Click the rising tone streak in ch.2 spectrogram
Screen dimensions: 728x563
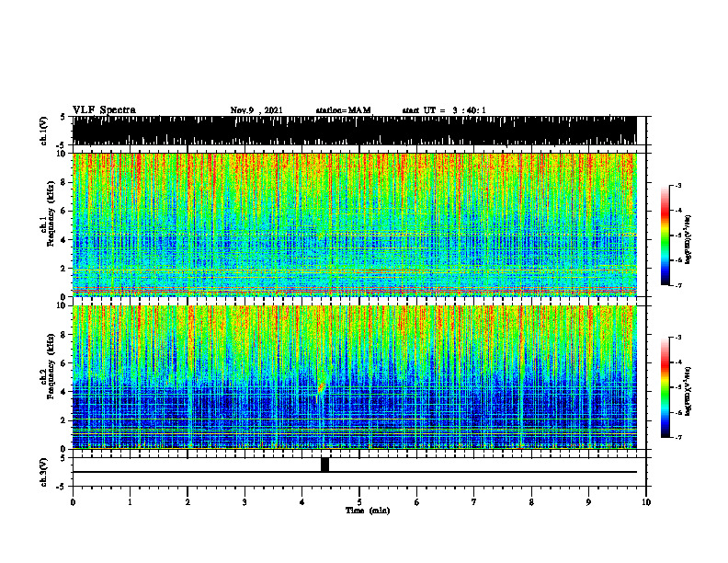pyautogui.click(x=322, y=388)
